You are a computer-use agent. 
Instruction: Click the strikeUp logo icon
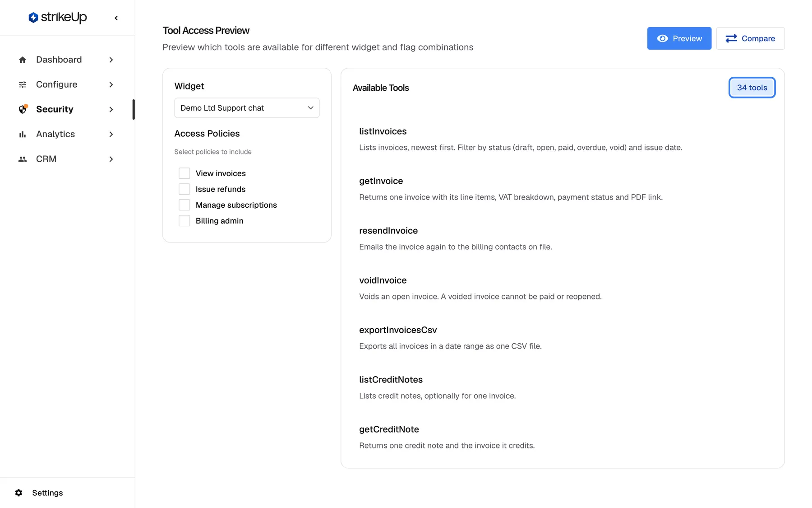[33, 18]
